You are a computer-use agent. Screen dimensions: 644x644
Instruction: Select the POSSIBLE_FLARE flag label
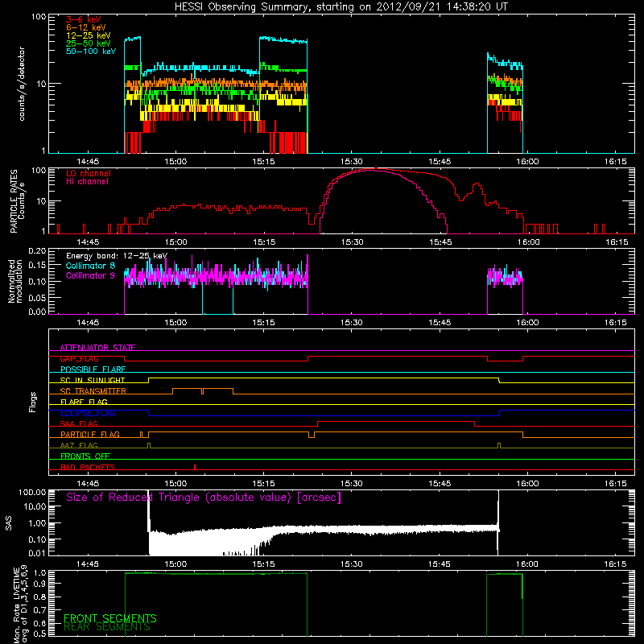[93, 369]
